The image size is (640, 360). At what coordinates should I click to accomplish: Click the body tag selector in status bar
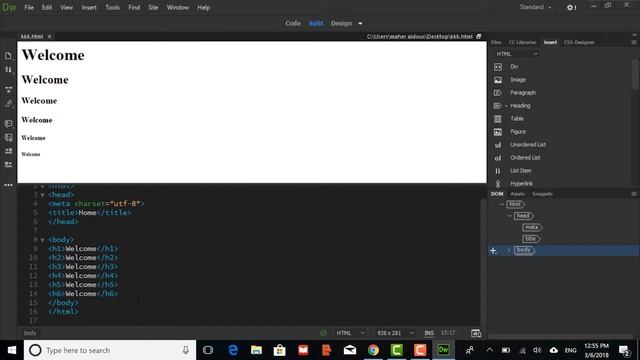click(30, 333)
